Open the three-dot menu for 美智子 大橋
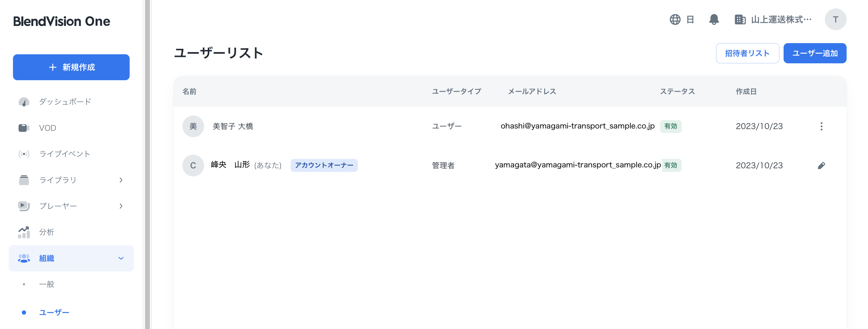868x329 pixels. (x=822, y=126)
